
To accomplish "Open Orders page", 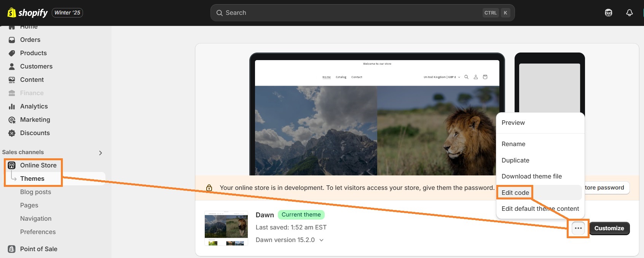I will [x=30, y=40].
